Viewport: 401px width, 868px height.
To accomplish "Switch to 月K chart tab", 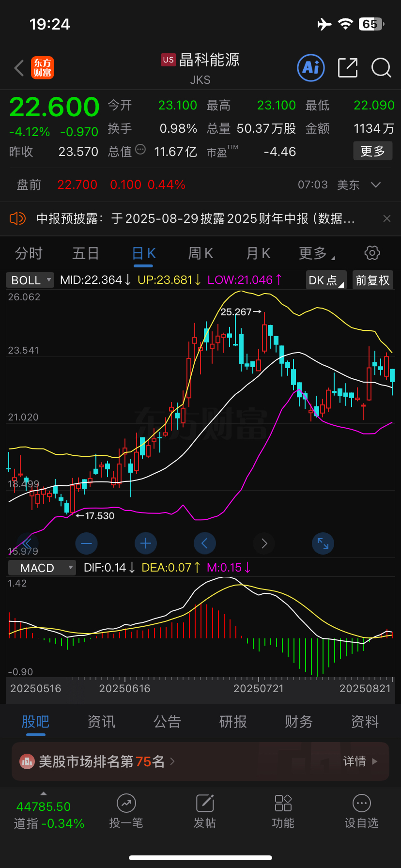I will [258, 253].
